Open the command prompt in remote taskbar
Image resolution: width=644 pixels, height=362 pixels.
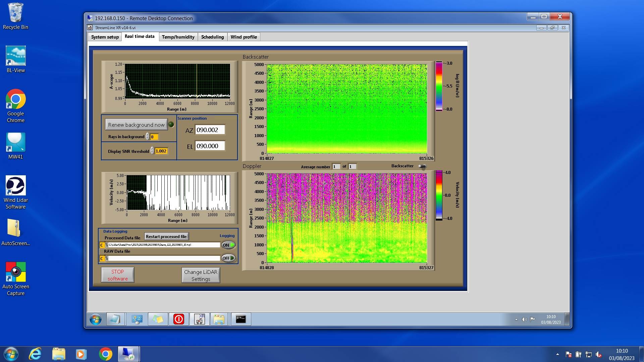click(x=240, y=319)
